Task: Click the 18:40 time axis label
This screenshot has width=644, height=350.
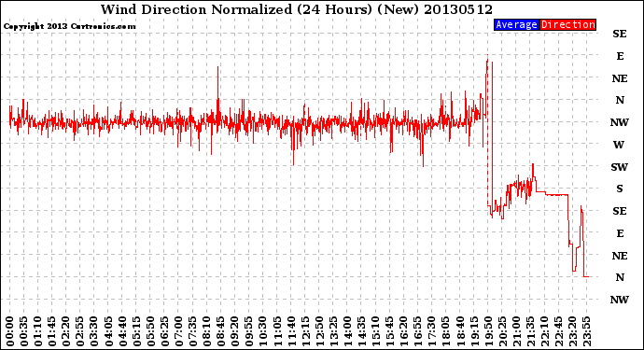Action: click(x=460, y=331)
